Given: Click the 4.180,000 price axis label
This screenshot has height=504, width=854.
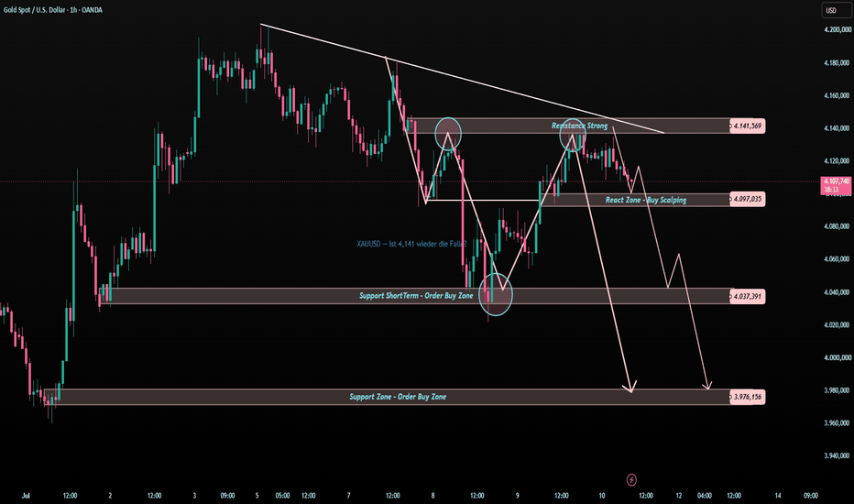Looking at the screenshot, I should coord(838,63).
